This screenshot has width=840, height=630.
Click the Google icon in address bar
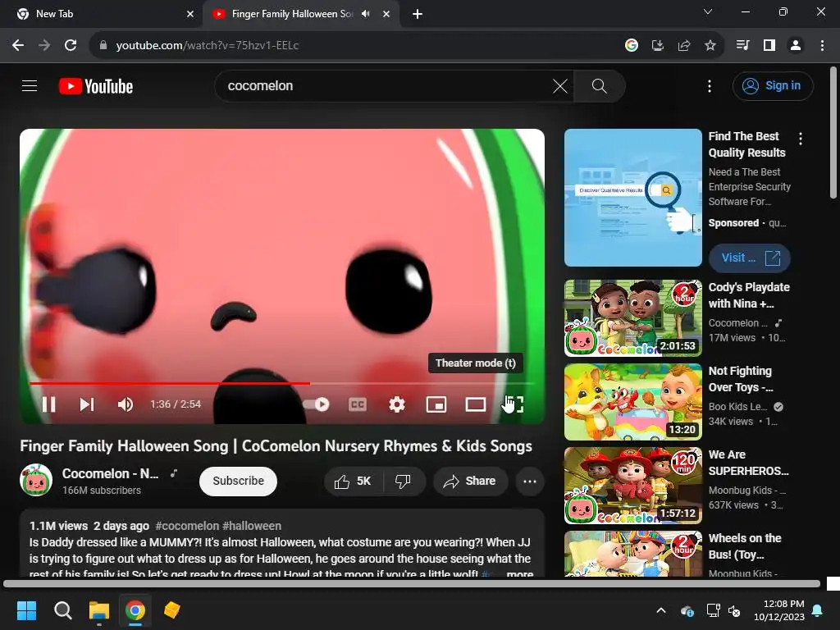[631, 46]
